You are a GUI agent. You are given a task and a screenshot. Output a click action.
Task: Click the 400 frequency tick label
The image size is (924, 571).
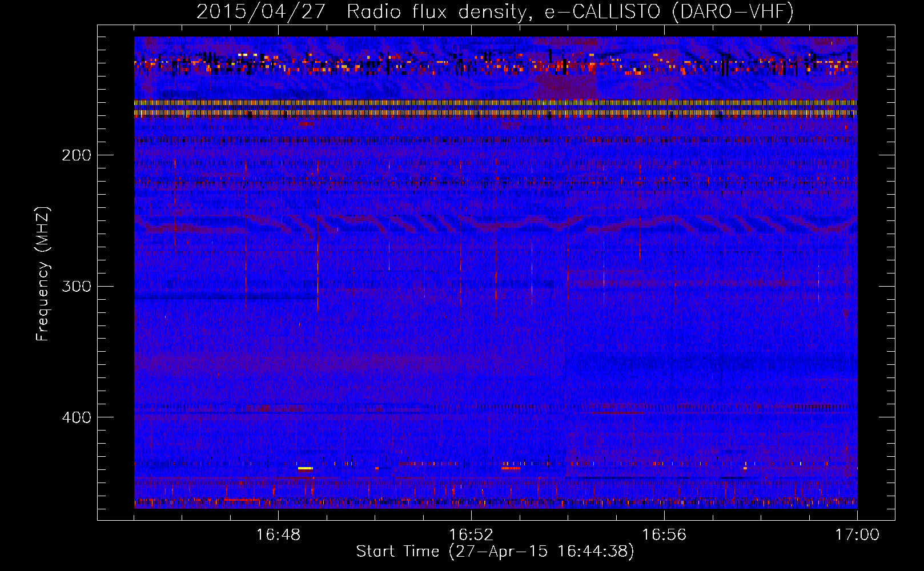(76, 417)
